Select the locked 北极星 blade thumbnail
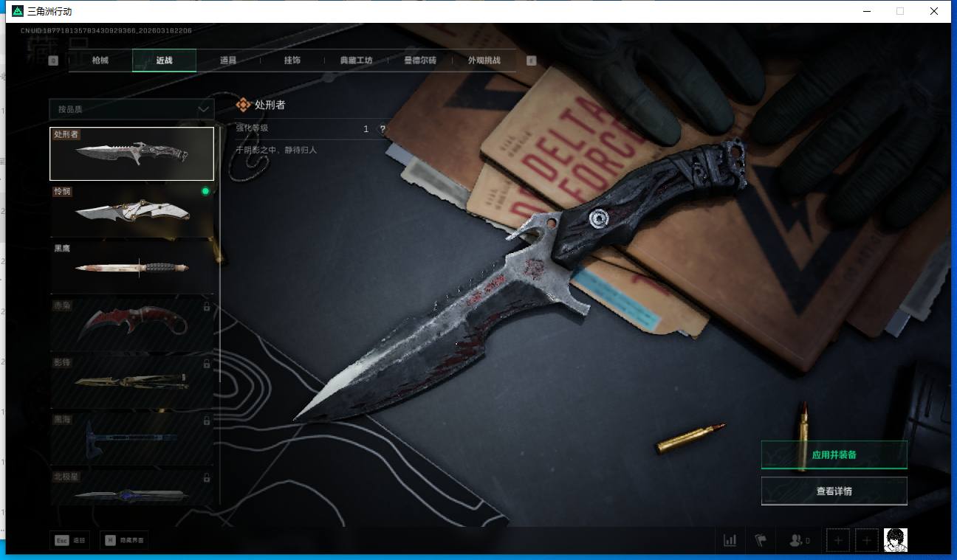The height and width of the screenshot is (560, 957). tap(131, 488)
